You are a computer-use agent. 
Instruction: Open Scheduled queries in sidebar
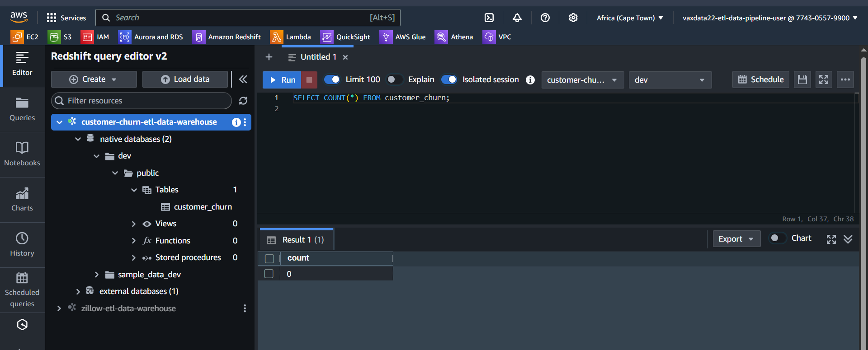click(x=22, y=290)
